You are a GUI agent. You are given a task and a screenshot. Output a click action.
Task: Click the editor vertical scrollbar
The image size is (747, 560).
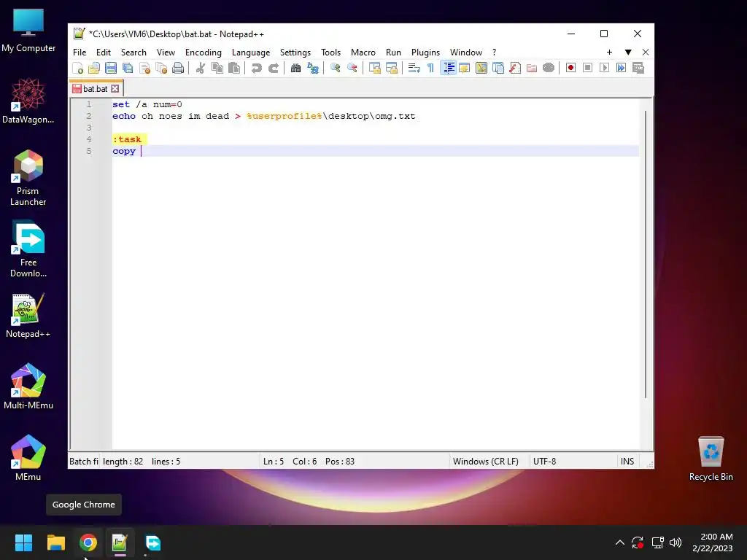tap(646, 254)
